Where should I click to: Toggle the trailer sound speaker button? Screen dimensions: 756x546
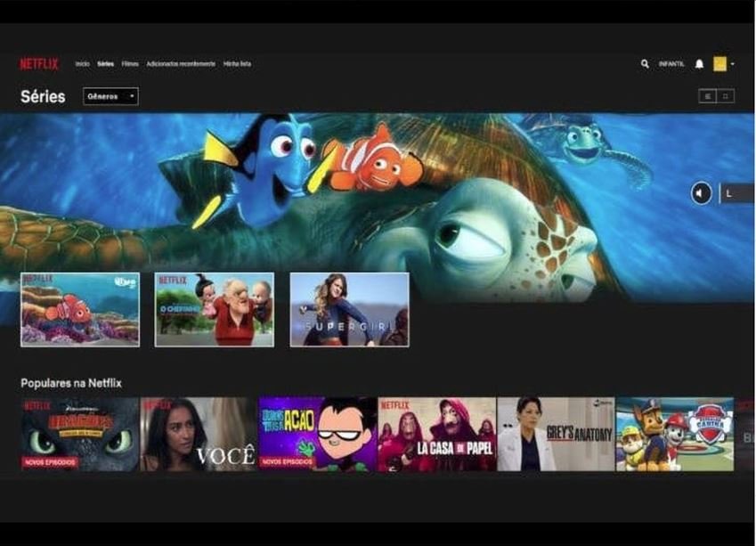tap(701, 193)
